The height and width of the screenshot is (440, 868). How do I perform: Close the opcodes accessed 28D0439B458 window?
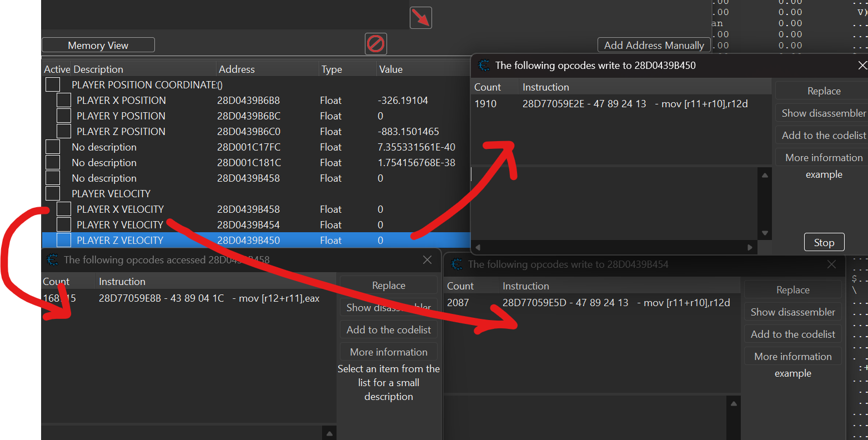pos(427,259)
